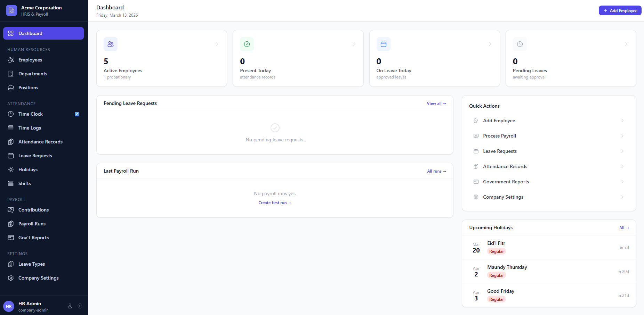Open All upcoming holidays link
The height and width of the screenshot is (315, 644).
(x=624, y=228)
